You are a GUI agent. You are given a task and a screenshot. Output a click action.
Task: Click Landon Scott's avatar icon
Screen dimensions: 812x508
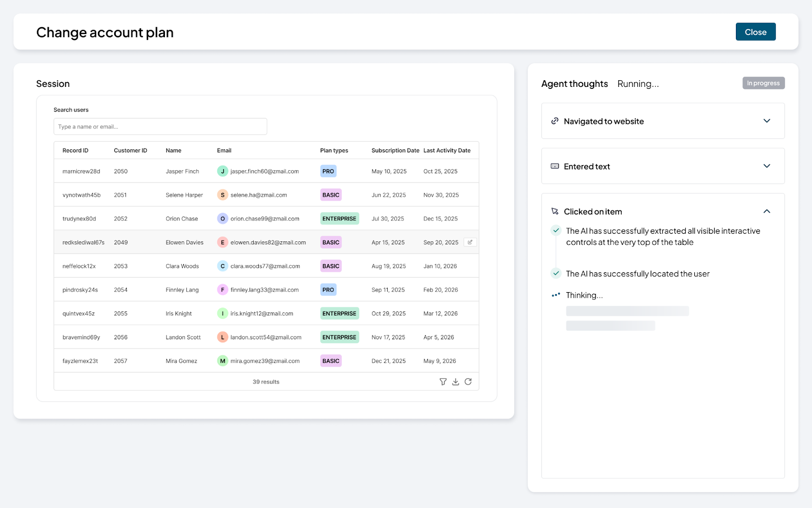222,337
